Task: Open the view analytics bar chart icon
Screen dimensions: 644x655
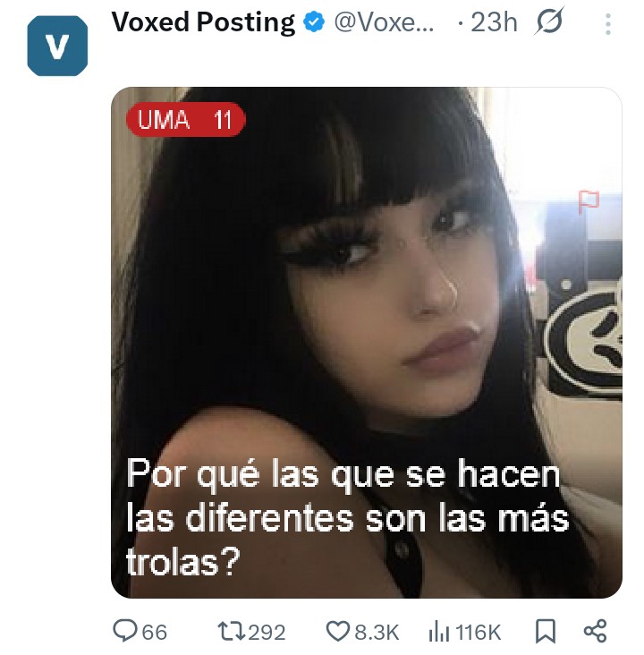Action: pos(439,631)
